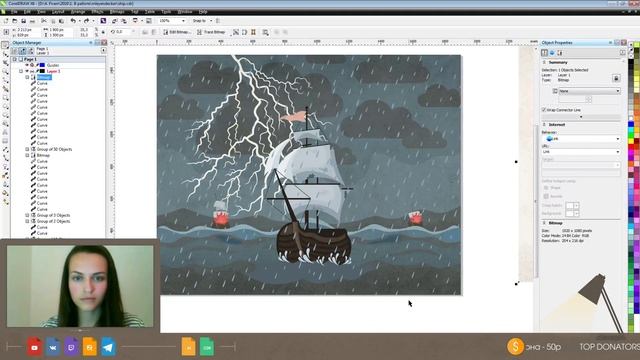Select the Fill tool in toolbox
This screenshot has height=360, width=640.
(5, 193)
